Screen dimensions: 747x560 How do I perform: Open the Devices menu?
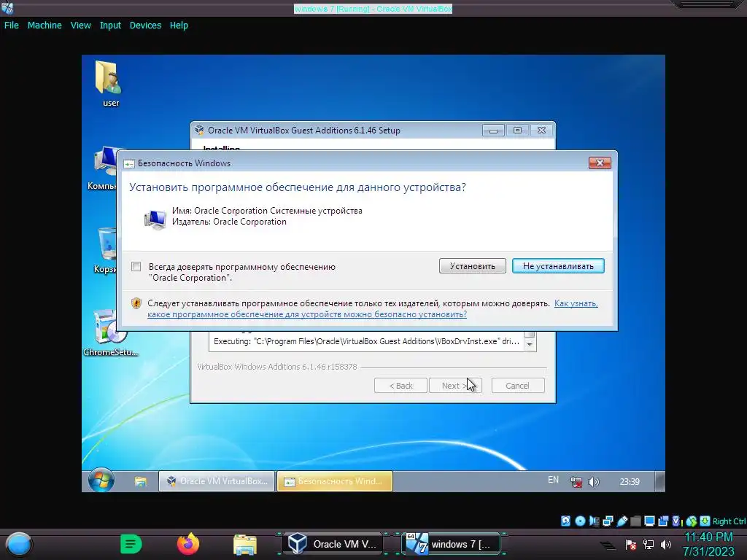(x=145, y=26)
